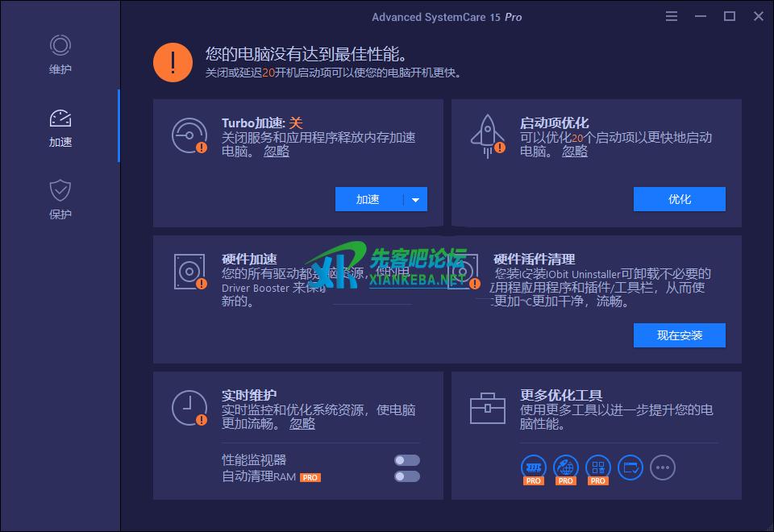This screenshot has height=532, width=774.
Task: Open the internet booster globe-rocket icon
Action: 566,467
